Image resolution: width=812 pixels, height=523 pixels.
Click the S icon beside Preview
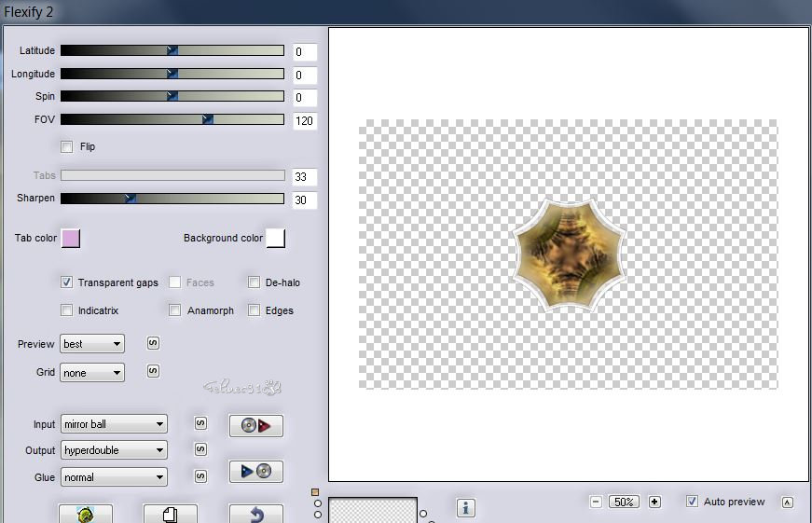pyautogui.click(x=153, y=343)
